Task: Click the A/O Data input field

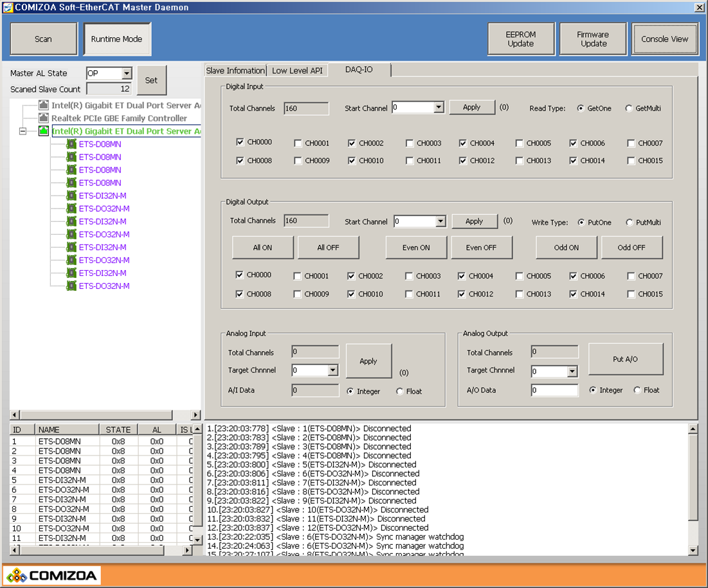Action: [x=554, y=390]
